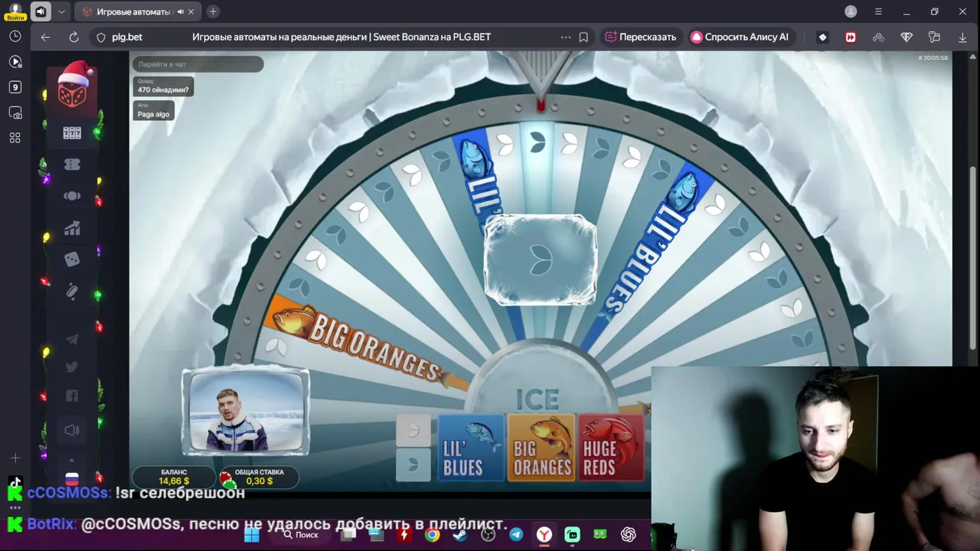Image resolution: width=980 pixels, height=551 pixels.
Task: Add new sidebar item with plus icon
Action: tap(15, 458)
